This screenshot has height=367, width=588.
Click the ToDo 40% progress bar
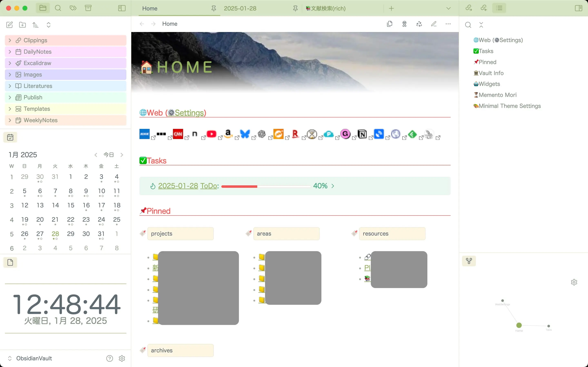coord(266,186)
